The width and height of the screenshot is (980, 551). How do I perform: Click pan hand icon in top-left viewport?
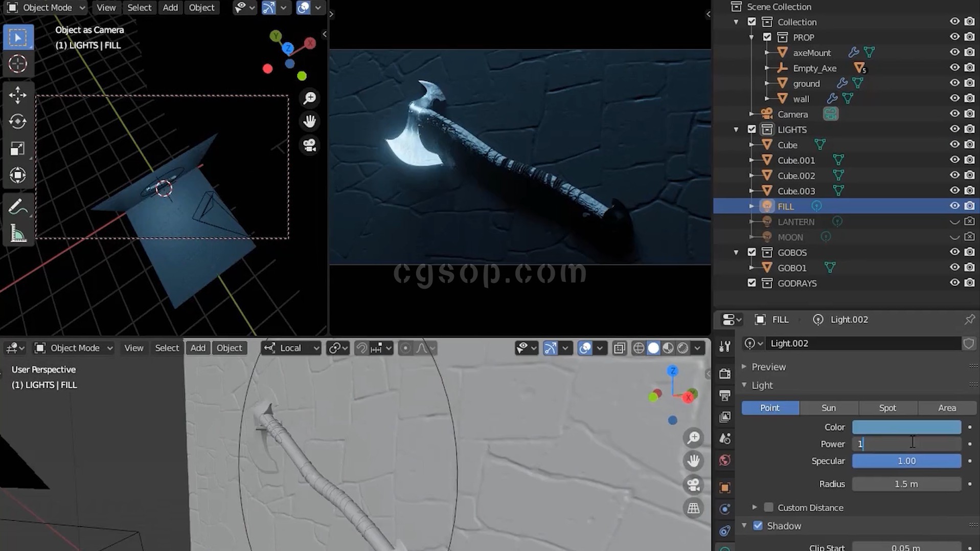point(310,121)
